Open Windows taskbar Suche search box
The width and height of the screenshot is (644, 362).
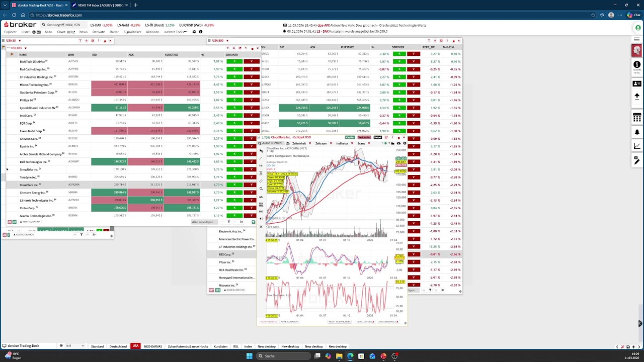[283, 356]
